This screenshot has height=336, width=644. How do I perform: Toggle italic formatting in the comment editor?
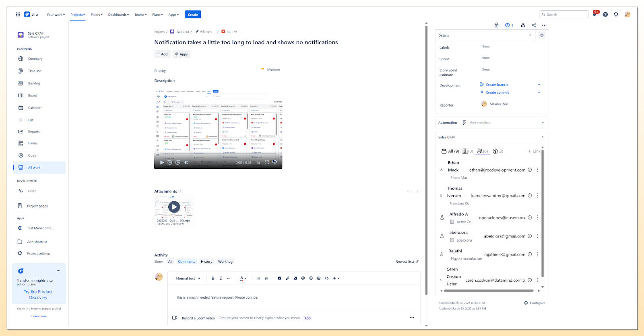coord(221,278)
